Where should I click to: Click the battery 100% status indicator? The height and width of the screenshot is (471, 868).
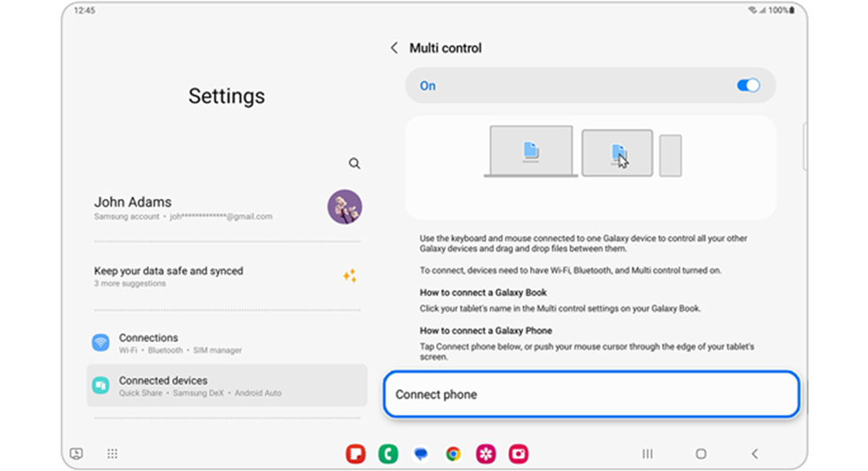(x=781, y=10)
